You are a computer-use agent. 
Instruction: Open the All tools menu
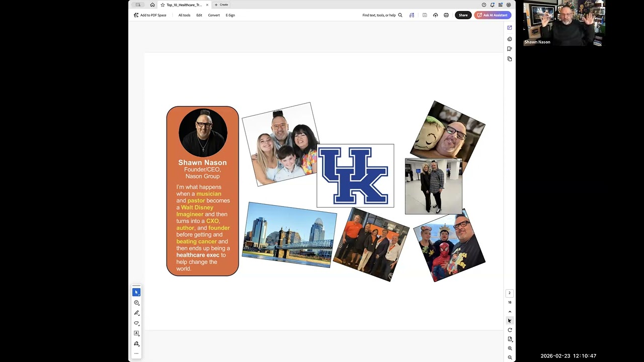coord(184,15)
